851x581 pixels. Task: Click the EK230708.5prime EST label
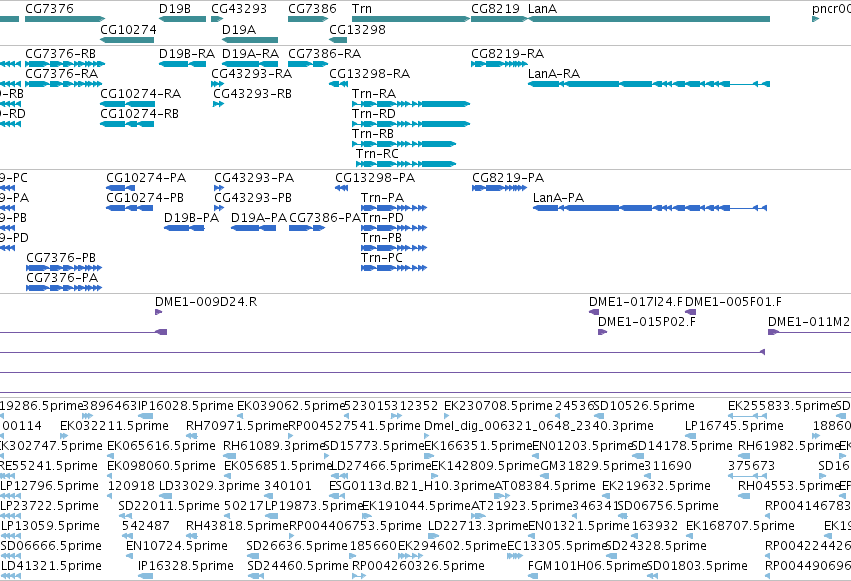[498, 406]
